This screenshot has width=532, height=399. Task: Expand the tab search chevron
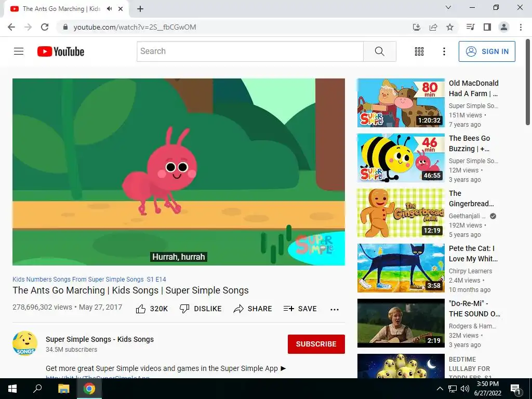pos(448,7)
